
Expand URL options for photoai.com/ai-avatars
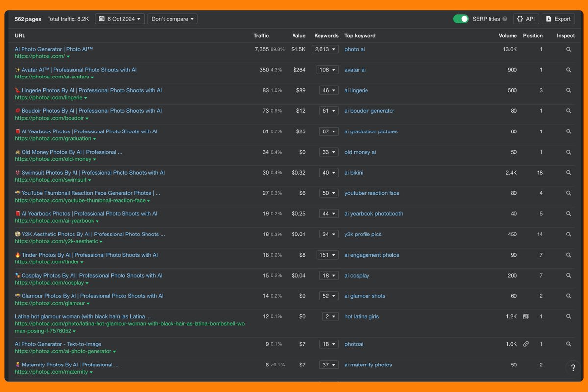point(92,78)
